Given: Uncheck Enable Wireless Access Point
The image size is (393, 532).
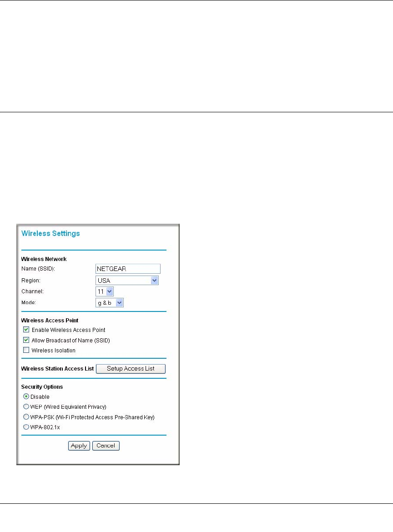Looking at the screenshot, I should point(26,330).
